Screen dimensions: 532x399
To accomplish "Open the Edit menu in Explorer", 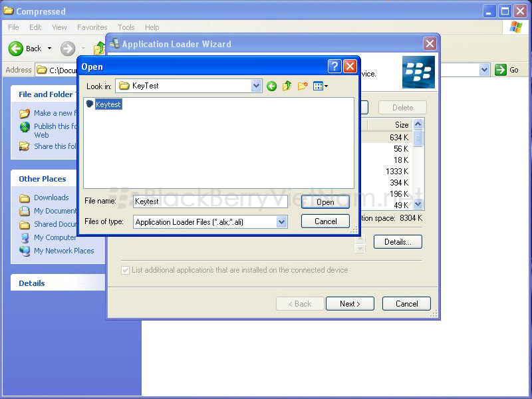I will click(35, 27).
